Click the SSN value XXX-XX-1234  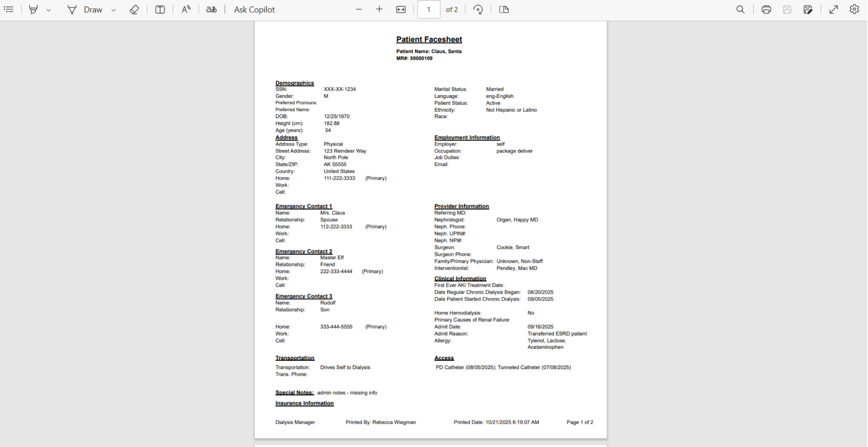340,89
